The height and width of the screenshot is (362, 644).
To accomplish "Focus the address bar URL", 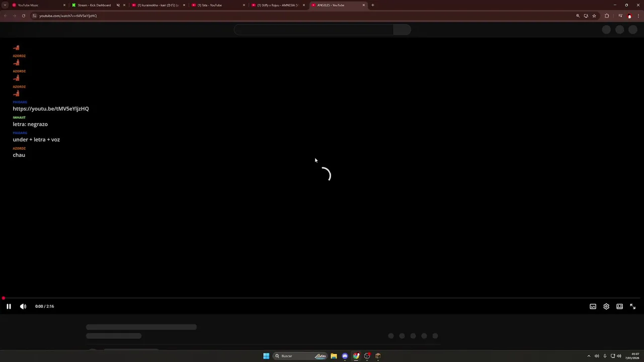I will coord(68,16).
